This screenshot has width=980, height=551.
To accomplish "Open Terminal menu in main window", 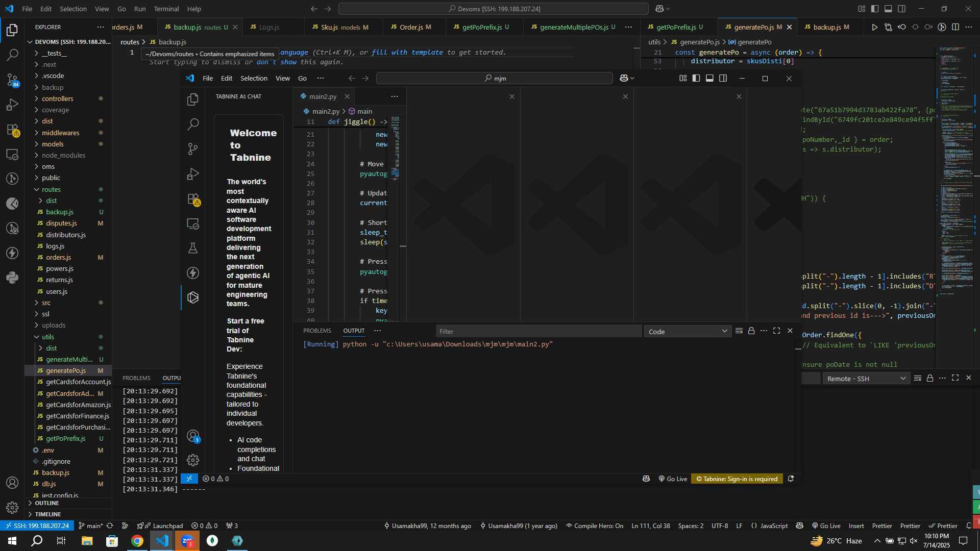I will pos(166,9).
